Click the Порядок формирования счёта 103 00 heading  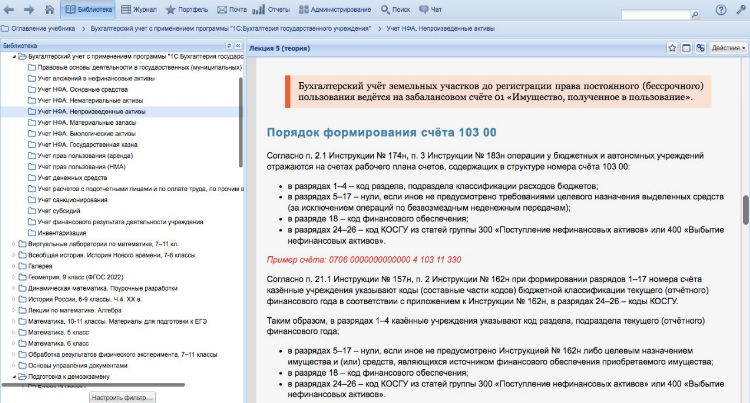tap(381, 132)
